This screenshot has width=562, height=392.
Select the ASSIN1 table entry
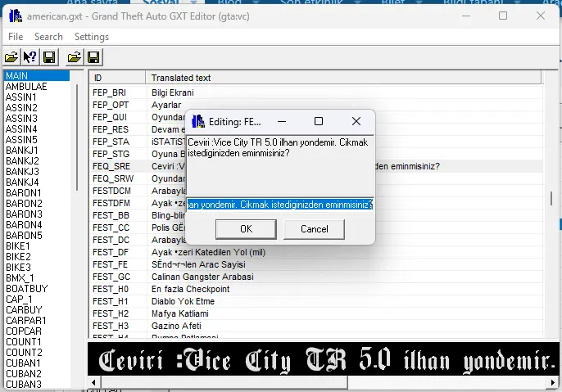coord(21,97)
